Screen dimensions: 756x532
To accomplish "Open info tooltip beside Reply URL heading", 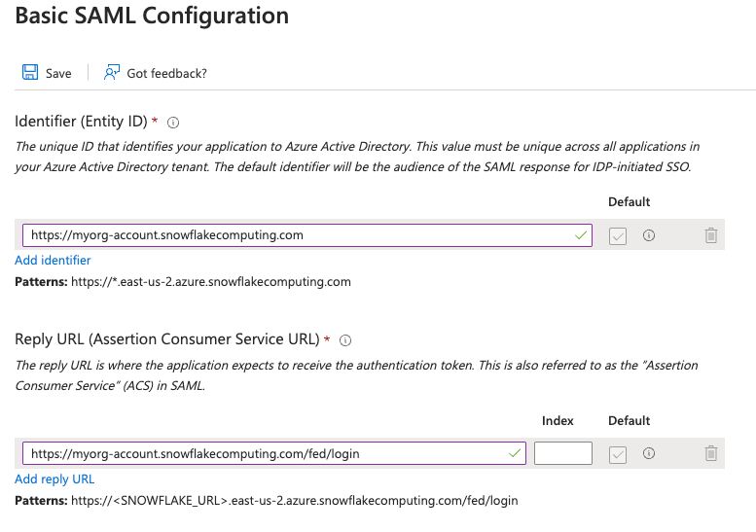I will point(345,340).
